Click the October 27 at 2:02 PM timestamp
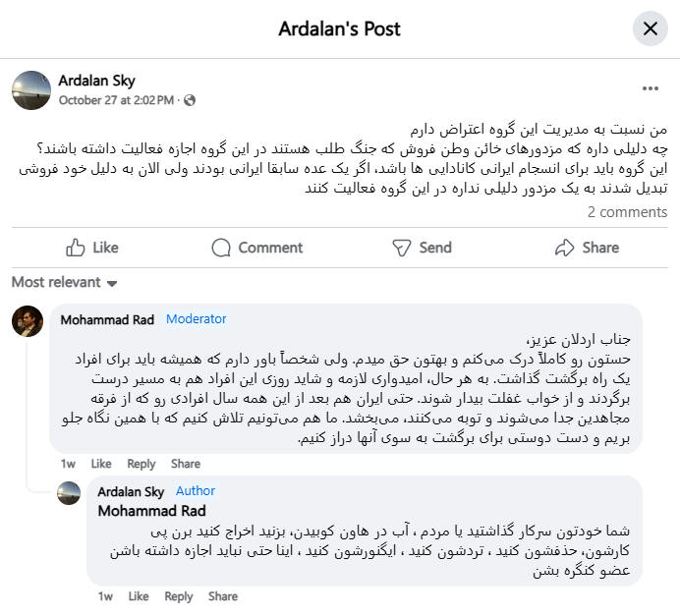Image resolution: width=680 pixels, height=616 pixels. click(x=116, y=100)
